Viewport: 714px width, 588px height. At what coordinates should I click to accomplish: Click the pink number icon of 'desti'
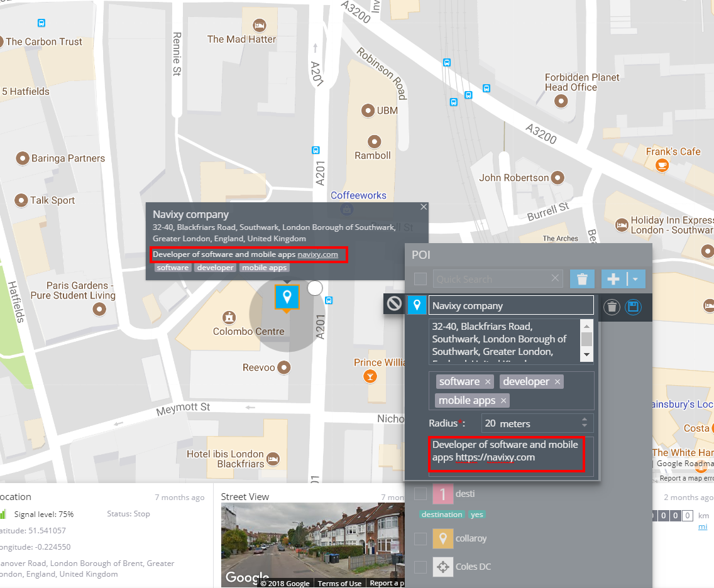[x=442, y=494]
